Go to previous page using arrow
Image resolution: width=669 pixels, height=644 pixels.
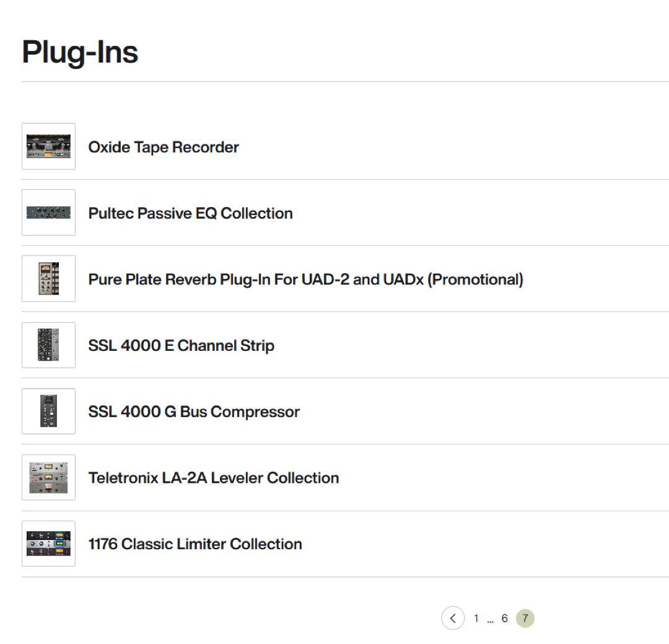pyautogui.click(x=453, y=618)
